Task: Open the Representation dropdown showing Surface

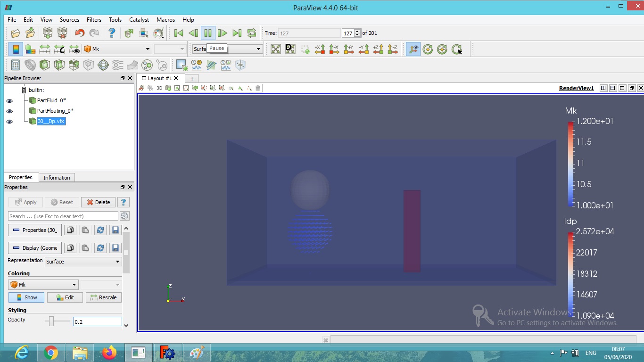Action: click(83, 261)
